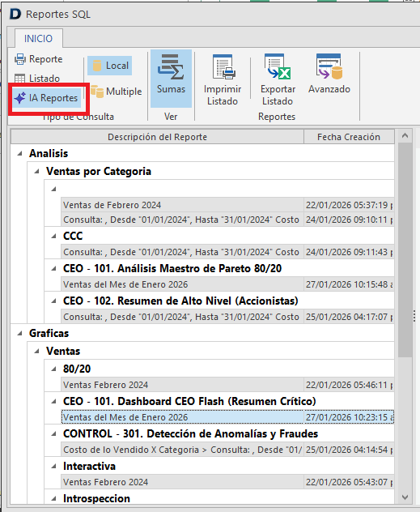
Task: Collapse the Graficas tree group
Action: [x=20, y=334]
